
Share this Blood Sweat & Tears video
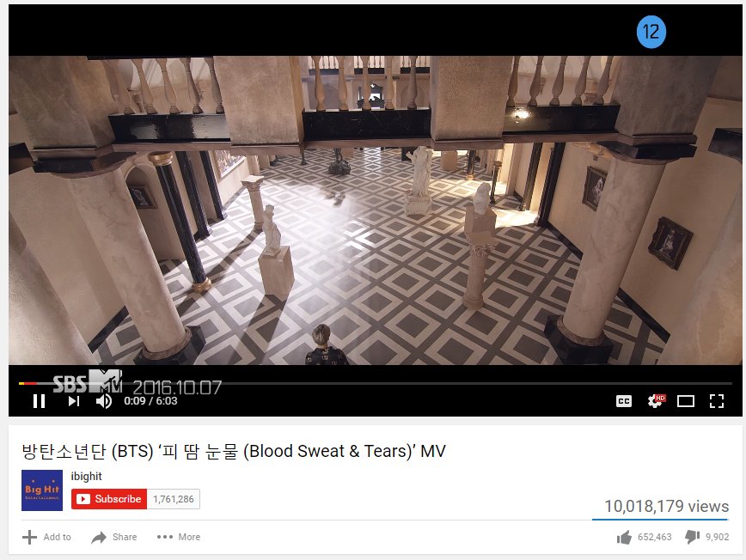click(114, 537)
